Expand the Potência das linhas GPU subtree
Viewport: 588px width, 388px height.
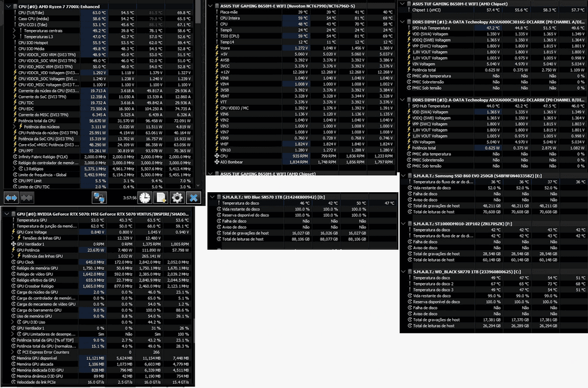(x=13, y=256)
